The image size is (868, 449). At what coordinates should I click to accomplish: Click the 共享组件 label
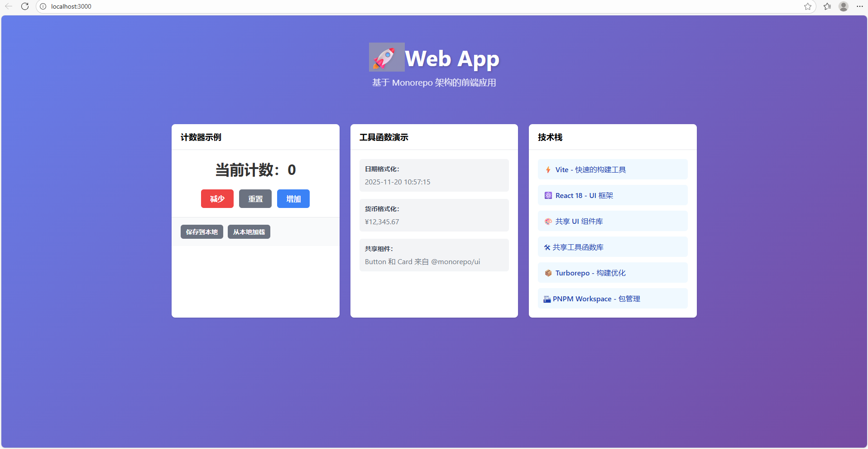click(379, 249)
